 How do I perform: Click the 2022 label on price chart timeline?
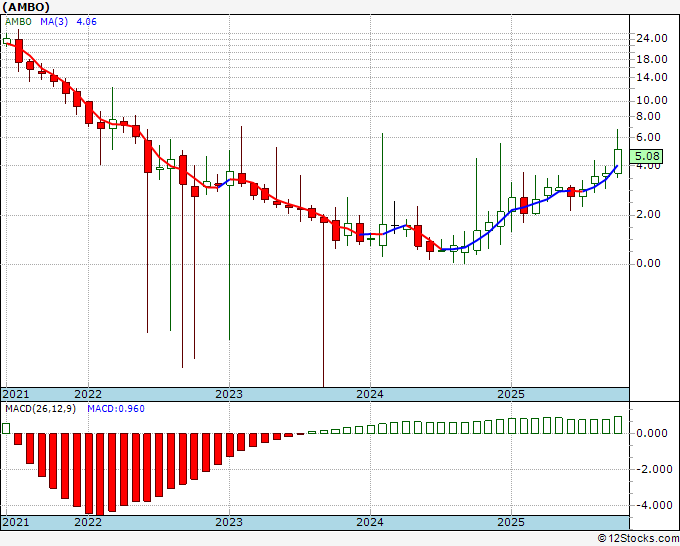click(88, 394)
